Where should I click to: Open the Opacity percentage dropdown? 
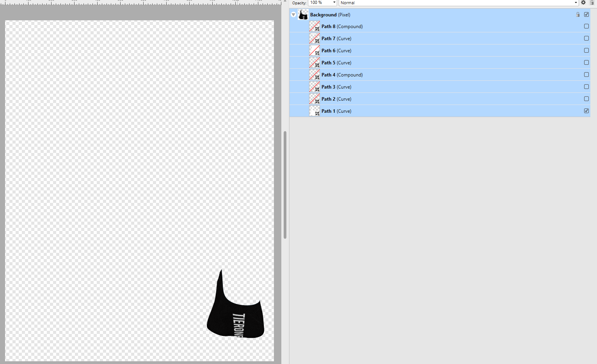(334, 3)
